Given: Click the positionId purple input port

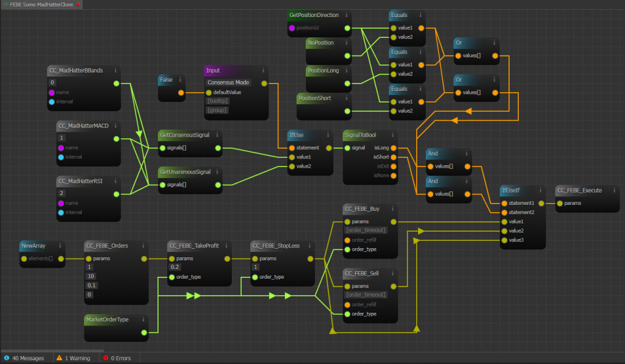Looking at the screenshot, I should (292, 28).
